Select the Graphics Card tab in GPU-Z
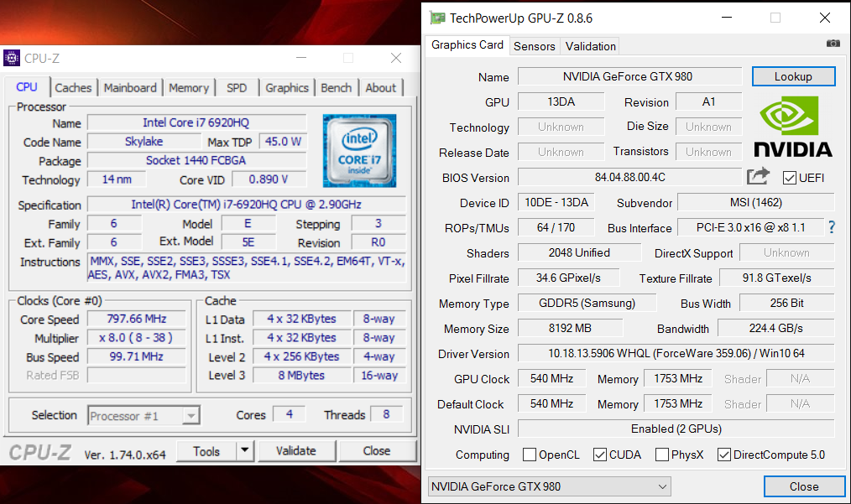This screenshot has width=851, height=504. (467, 44)
